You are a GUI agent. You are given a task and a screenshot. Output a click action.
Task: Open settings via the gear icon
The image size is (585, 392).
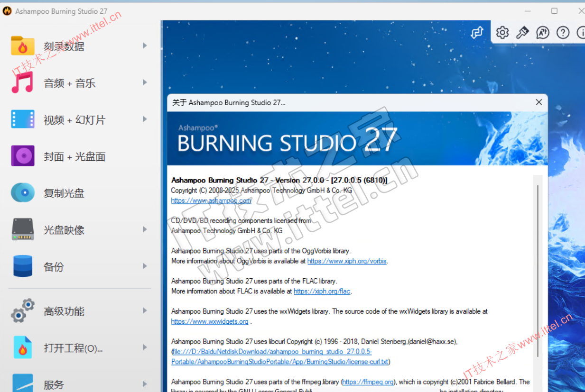[502, 32]
